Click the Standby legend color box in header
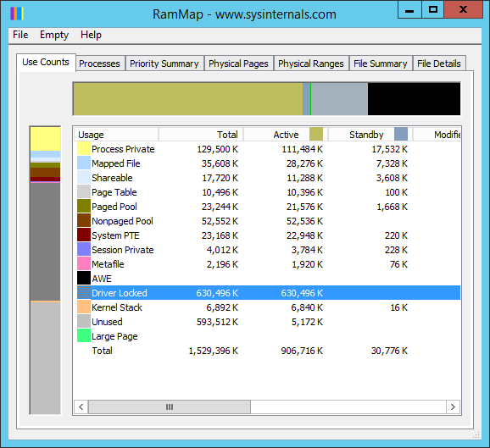The height and width of the screenshot is (448, 490). pos(401,134)
